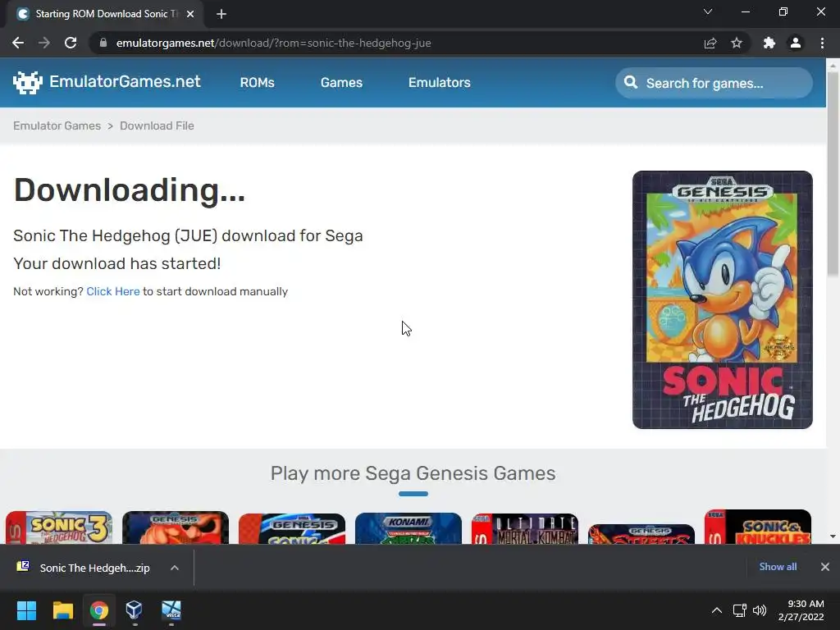Focus the Search for games field

pos(714,83)
